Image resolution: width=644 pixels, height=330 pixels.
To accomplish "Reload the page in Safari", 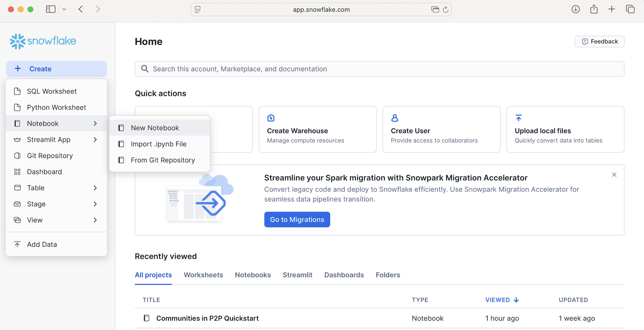I will [x=446, y=10].
